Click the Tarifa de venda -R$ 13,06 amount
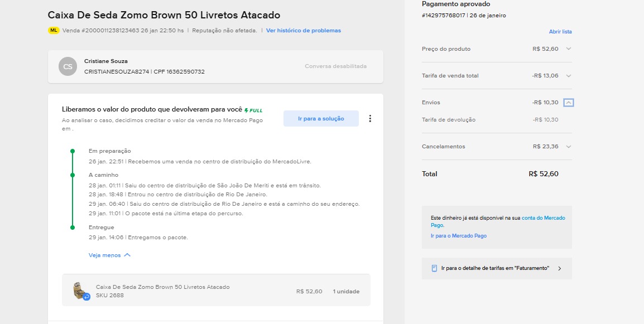644x324 pixels. (x=545, y=75)
